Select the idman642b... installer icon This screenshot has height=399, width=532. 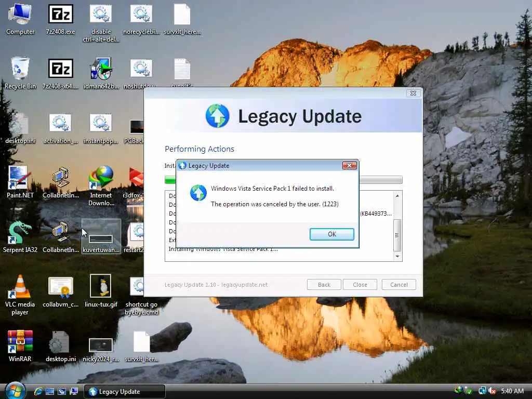coord(101,73)
